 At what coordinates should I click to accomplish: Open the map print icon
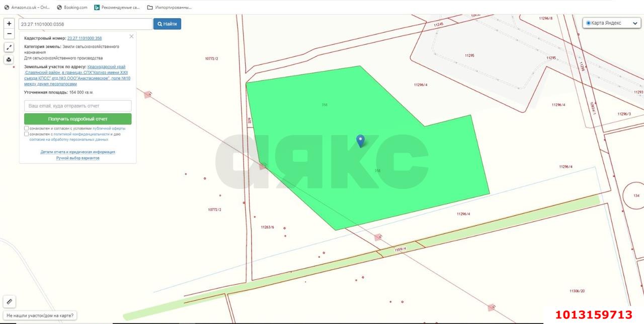[x=9, y=59]
